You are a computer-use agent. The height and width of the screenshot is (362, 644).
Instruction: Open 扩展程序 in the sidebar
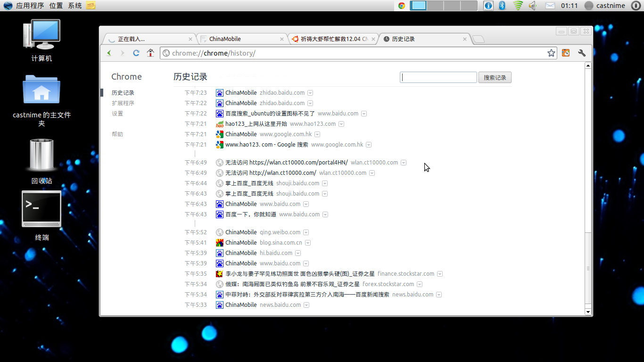pos(123,103)
